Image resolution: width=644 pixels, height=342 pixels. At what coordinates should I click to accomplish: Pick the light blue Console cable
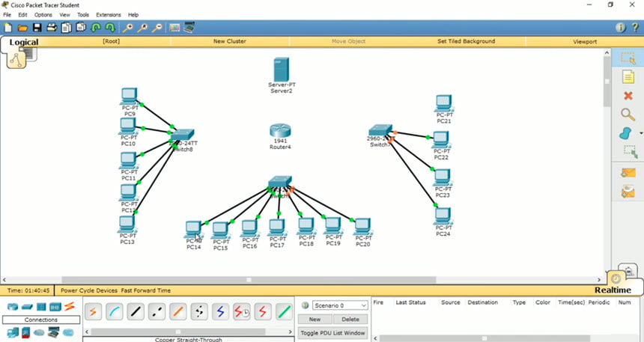[115, 312]
